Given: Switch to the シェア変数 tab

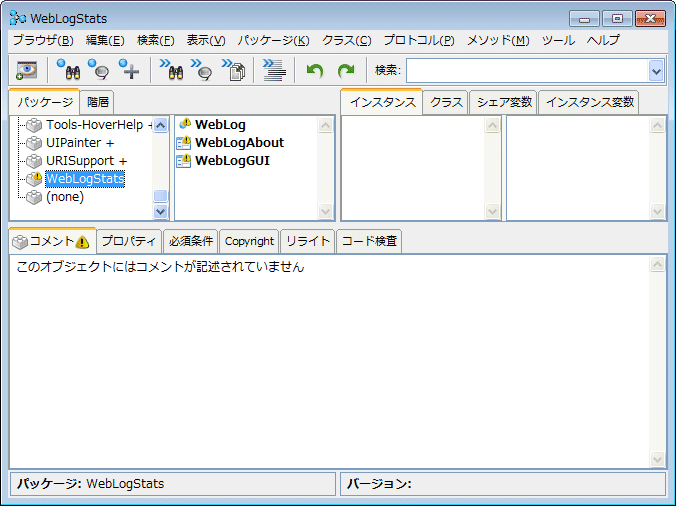Looking at the screenshot, I should tap(505, 102).
